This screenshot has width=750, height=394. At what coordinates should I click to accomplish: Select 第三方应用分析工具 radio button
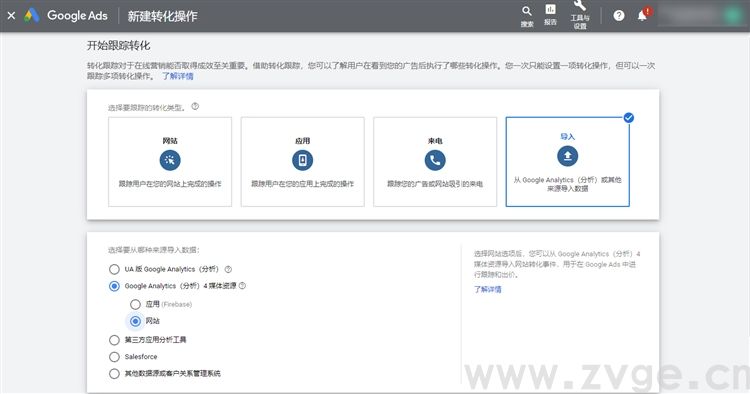(114, 340)
